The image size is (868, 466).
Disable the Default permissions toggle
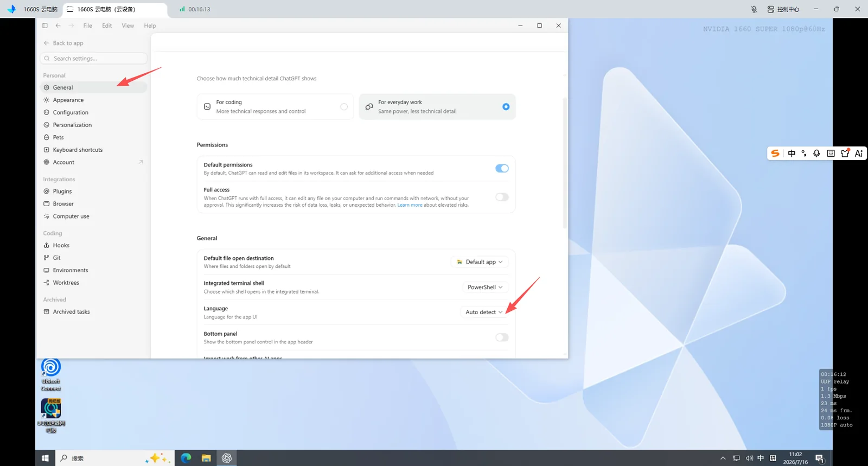pos(502,169)
